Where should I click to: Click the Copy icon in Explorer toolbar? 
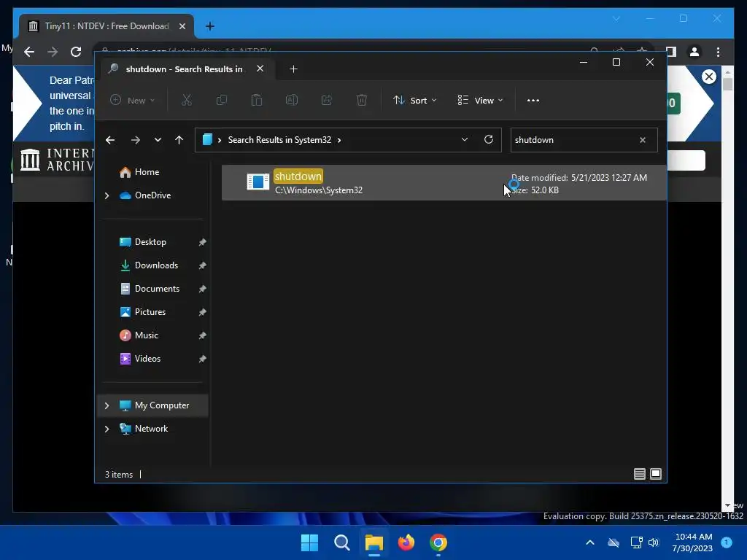222,100
